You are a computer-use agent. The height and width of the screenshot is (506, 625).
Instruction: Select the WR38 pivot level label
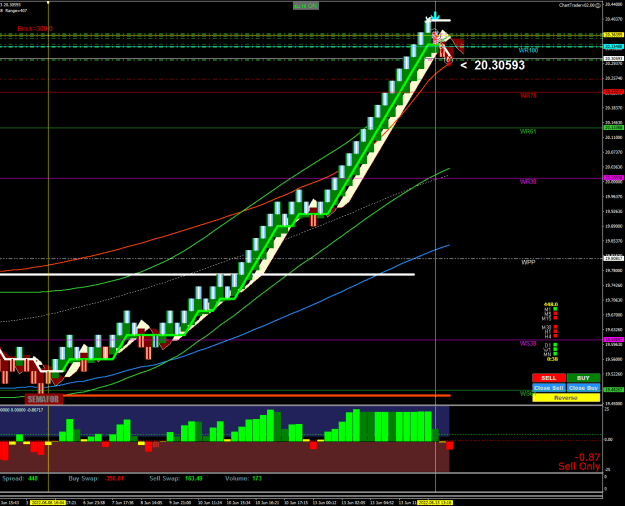tap(528, 181)
